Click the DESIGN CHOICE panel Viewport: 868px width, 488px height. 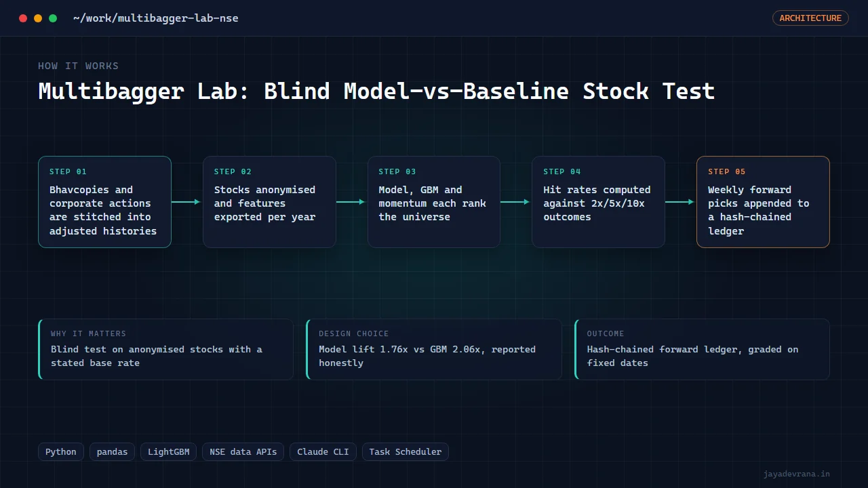click(x=434, y=349)
